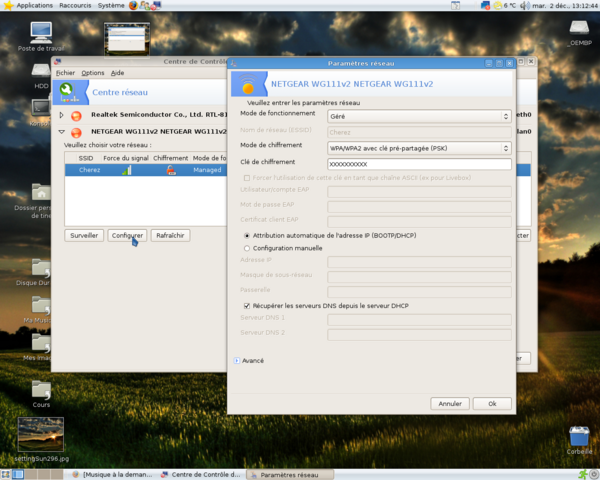The height and width of the screenshot is (480, 600).
Task: Click the red status icon for Realtek
Action: coord(76,116)
